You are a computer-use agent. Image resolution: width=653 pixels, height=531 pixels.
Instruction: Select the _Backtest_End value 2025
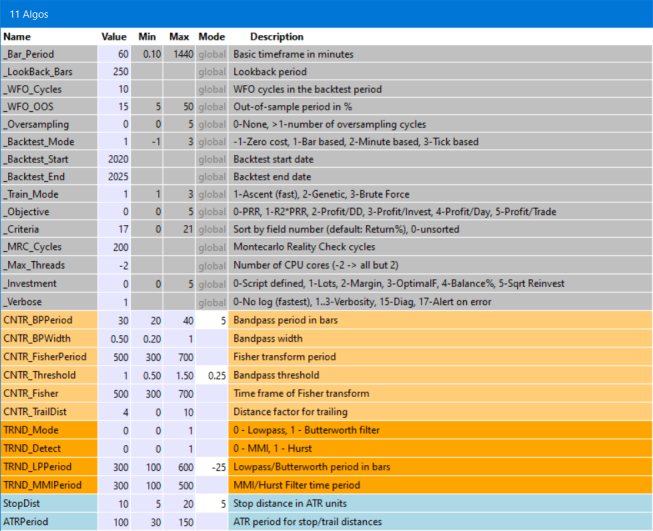click(114, 178)
